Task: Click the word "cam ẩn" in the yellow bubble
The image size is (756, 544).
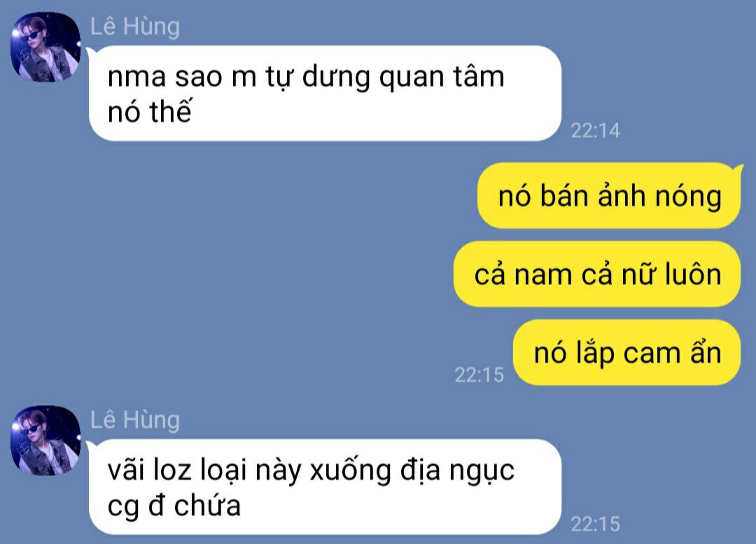Action: (x=673, y=353)
